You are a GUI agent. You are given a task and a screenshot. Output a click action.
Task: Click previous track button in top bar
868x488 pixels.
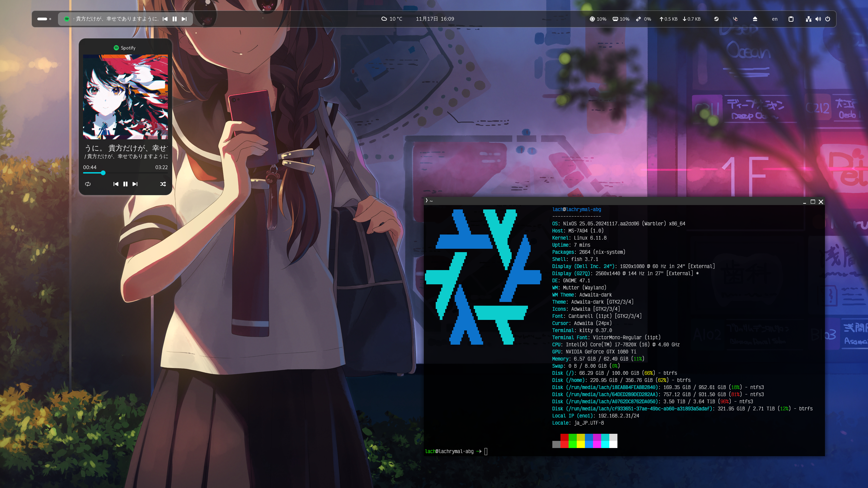click(165, 19)
